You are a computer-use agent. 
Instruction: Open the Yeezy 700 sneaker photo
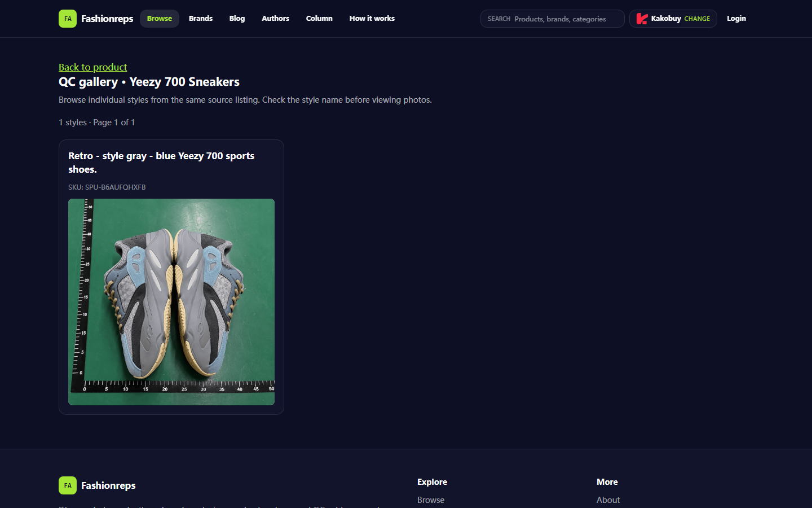coord(171,302)
